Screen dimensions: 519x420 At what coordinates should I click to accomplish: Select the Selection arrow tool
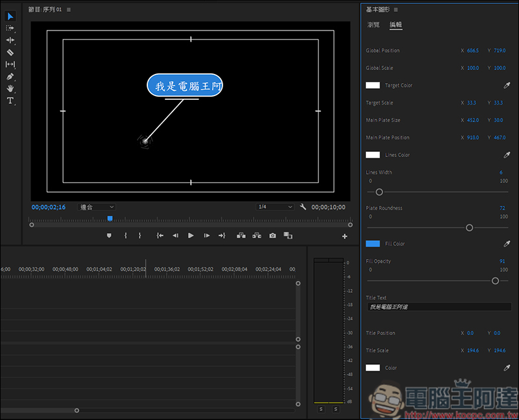pos(10,16)
